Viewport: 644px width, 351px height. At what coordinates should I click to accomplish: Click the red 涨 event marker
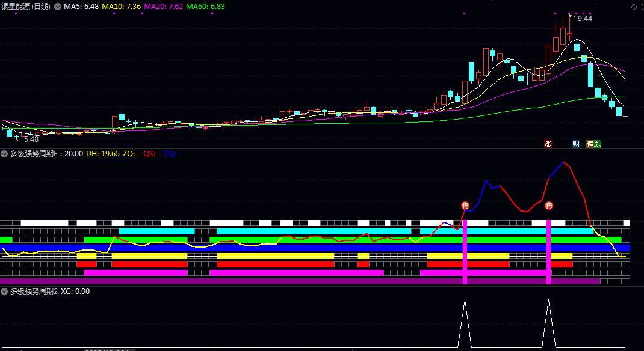[548, 144]
